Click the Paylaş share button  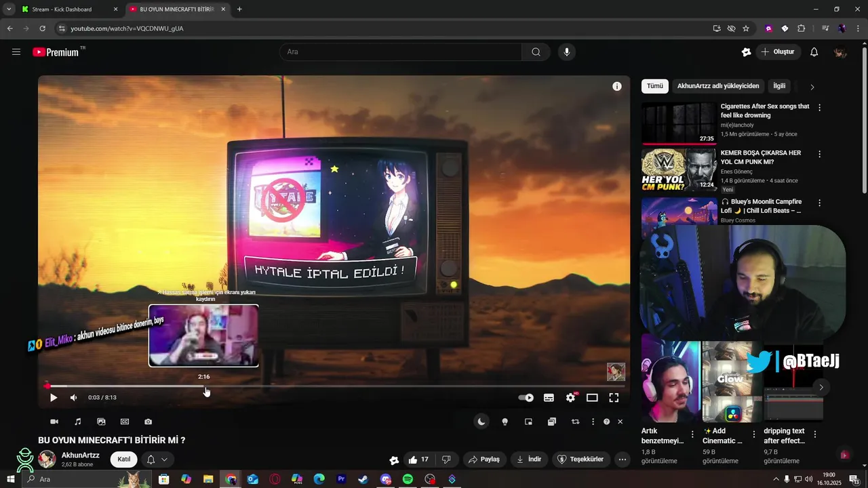click(484, 459)
